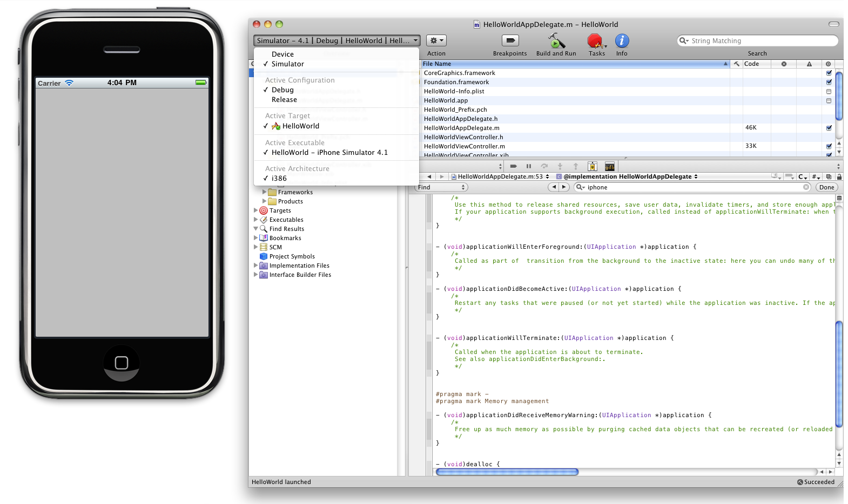Collapse the Find Results group
Viewport: 848px width, 504px height.
click(x=256, y=229)
